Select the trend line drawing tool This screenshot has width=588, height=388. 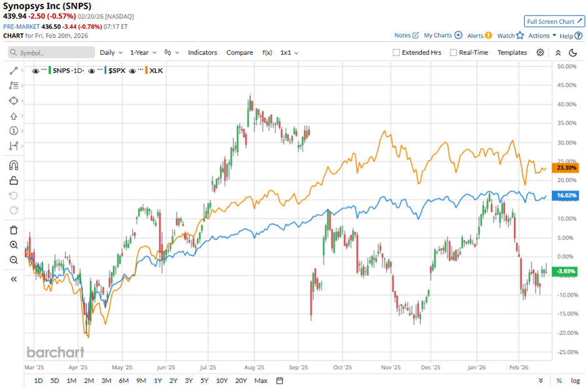(x=14, y=71)
